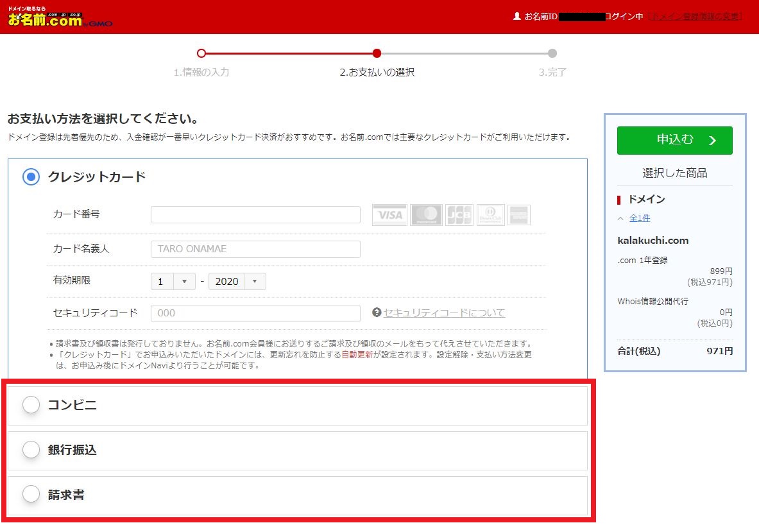Screen dimensions: 759x532
Task: Choose the 銀行振込 radio button
Action: [31, 450]
